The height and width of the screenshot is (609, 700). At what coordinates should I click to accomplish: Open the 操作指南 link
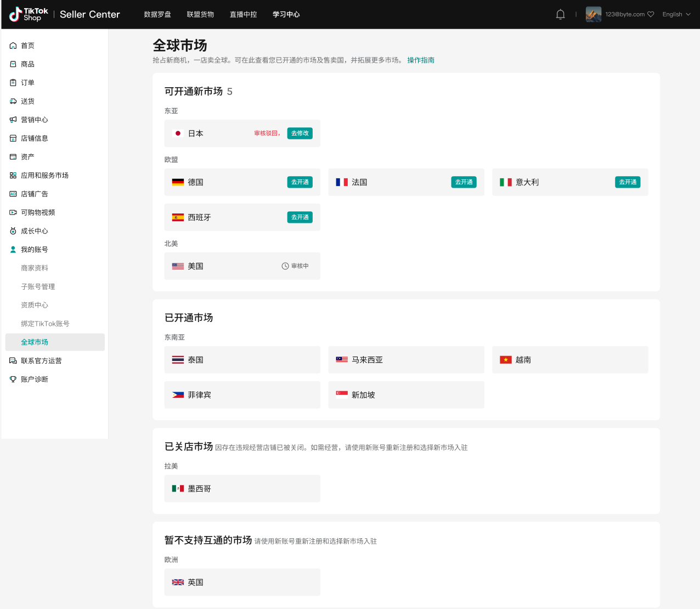[421, 60]
